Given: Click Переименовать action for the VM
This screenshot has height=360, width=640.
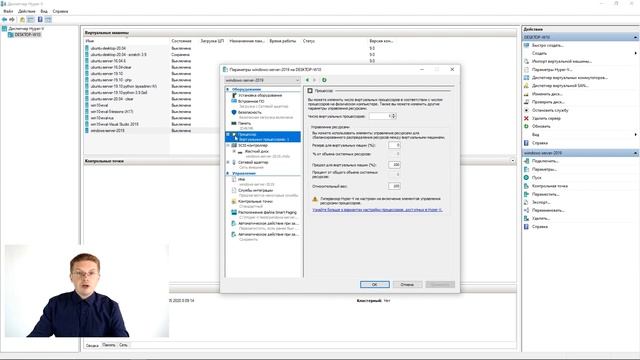Looking at the screenshot, I should pos(548,211).
